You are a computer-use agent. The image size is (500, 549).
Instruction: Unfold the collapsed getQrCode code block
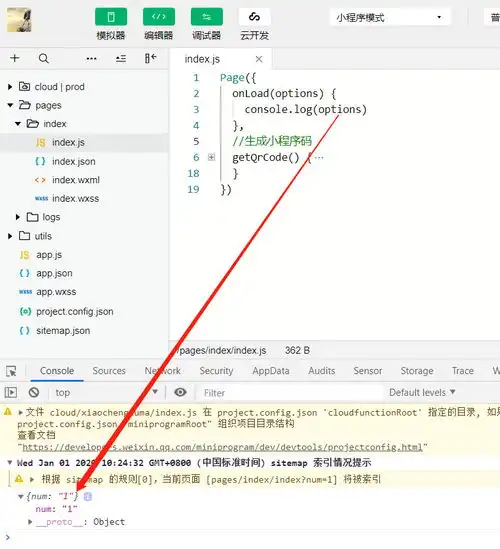pyautogui.click(x=211, y=157)
